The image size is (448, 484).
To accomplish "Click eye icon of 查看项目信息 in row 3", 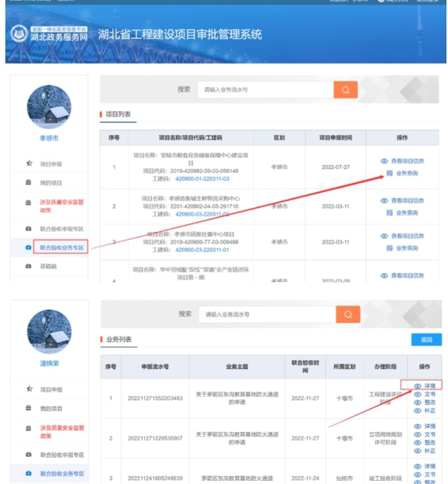I will point(384,236).
